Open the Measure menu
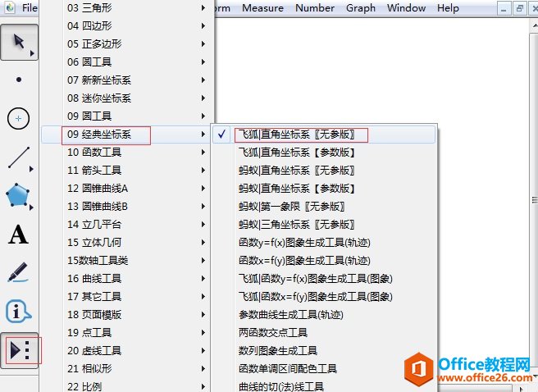The width and height of the screenshot is (538, 392). pyautogui.click(x=262, y=8)
